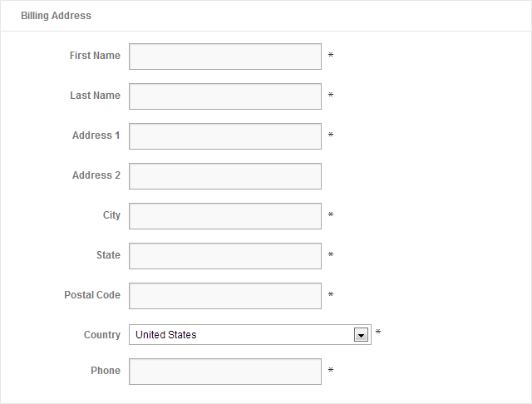The width and height of the screenshot is (532, 404).
Task: Click the First Name input field
Action: click(x=224, y=57)
